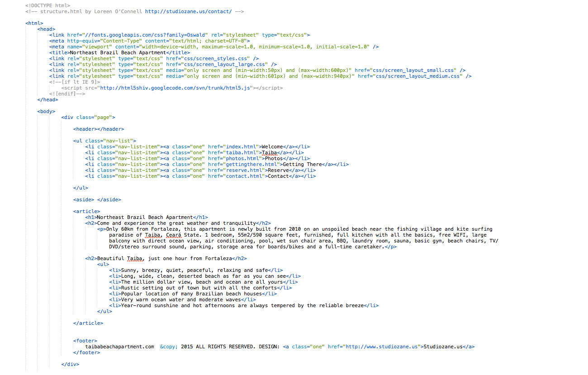Click the 'Contact' link text in nav list

click(x=279, y=176)
